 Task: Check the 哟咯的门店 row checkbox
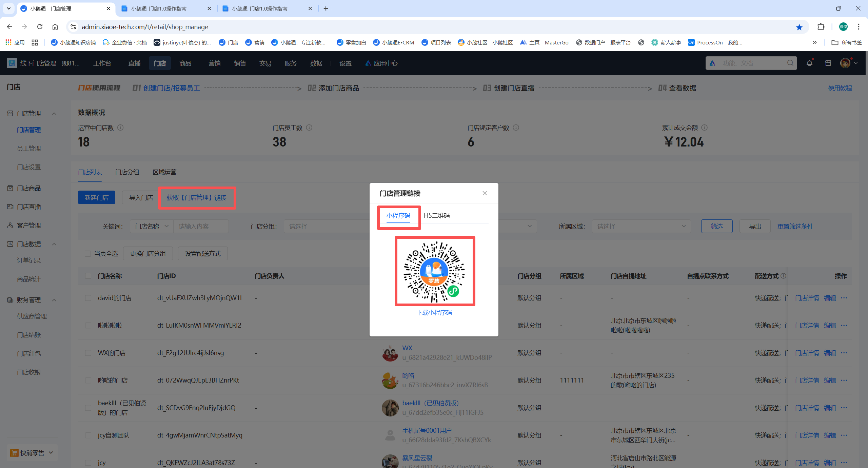pos(88,380)
